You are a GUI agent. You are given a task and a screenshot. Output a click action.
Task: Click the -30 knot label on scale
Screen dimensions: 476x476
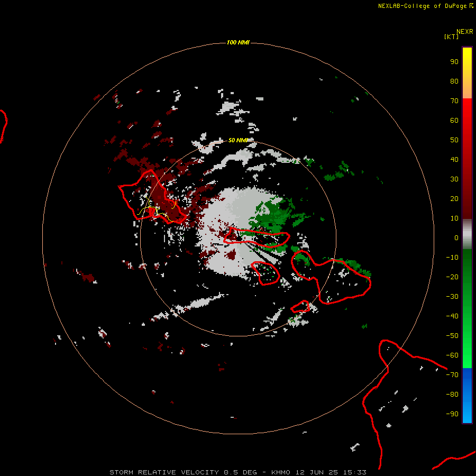tap(452, 297)
